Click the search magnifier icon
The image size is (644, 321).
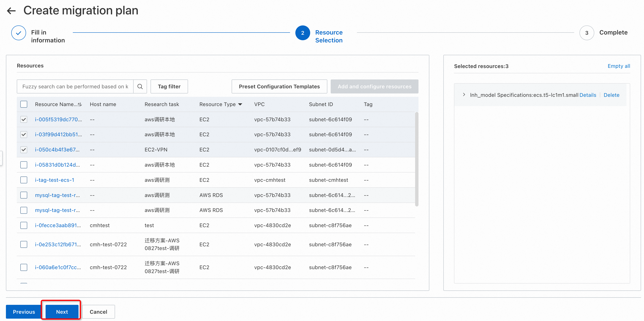[x=140, y=86]
